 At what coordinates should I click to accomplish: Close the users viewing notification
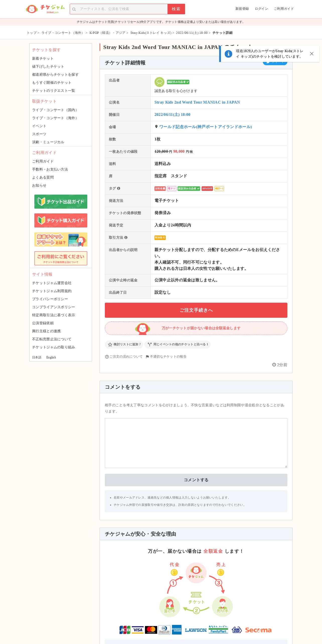tap(311, 54)
